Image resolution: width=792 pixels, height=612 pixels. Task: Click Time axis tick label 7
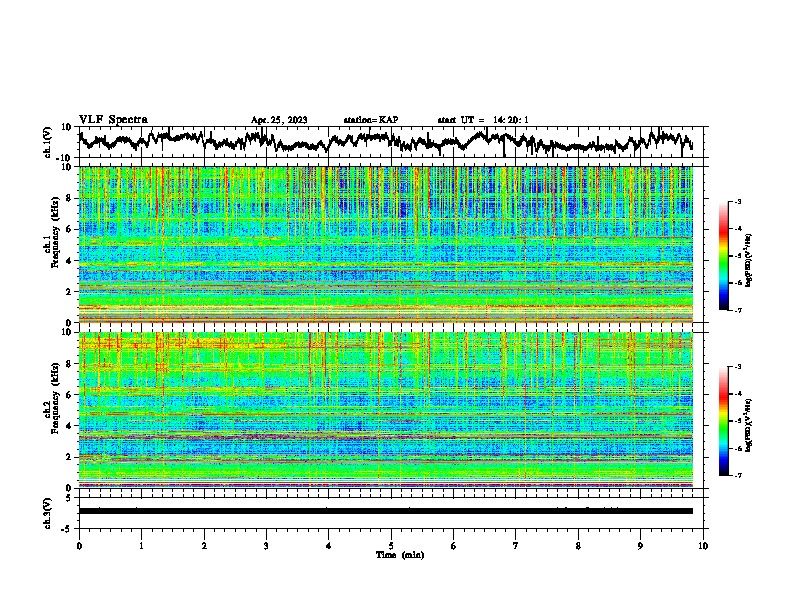pyautogui.click(x=516, y=546)
